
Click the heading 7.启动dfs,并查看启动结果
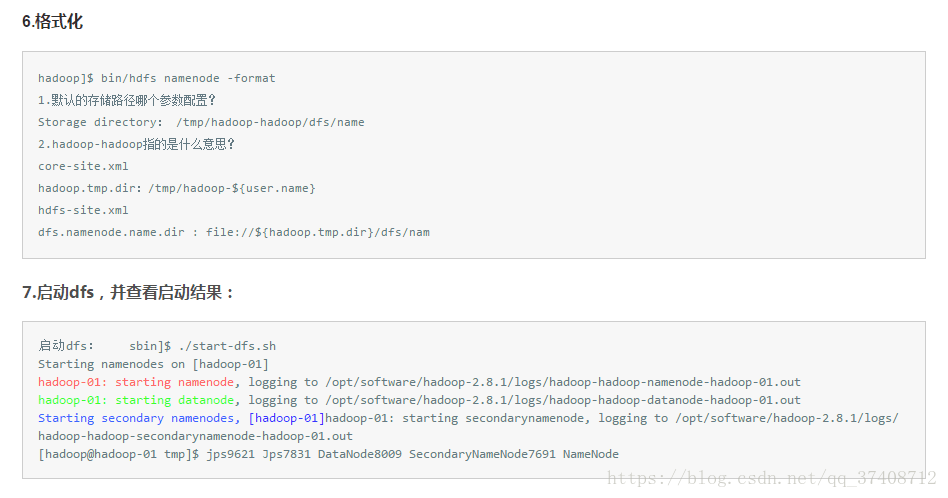[x=128, y=293]
